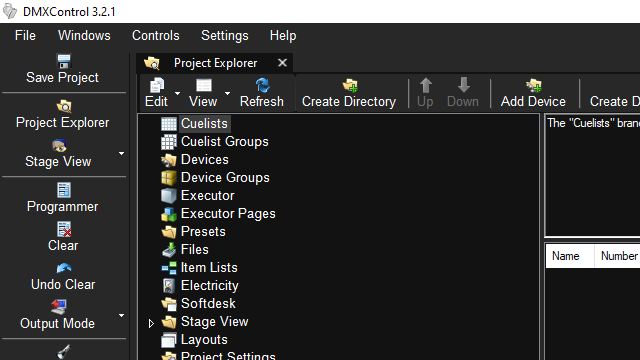Open the Help menu
Image resolution: width=640 pixels, height=360 pixels.
point(283,36)
